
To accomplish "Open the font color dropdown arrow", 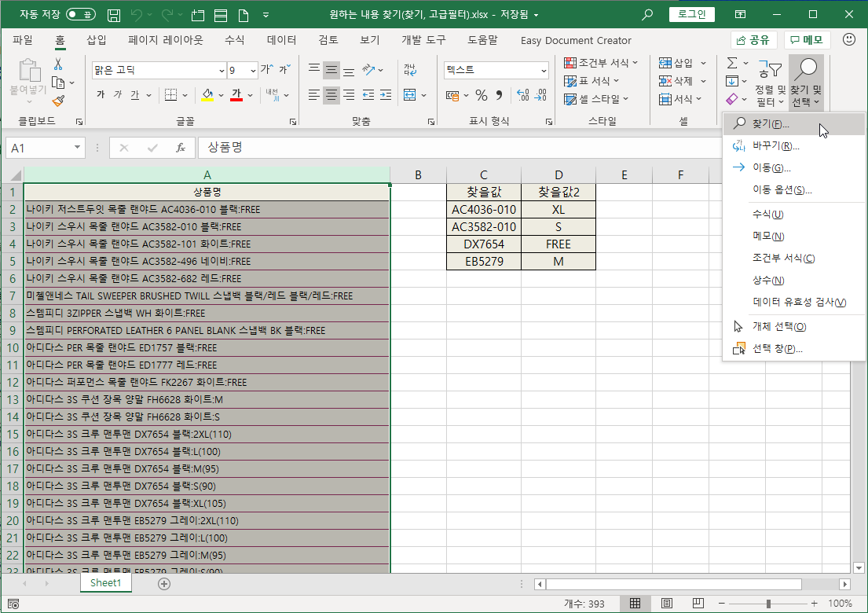I will pos(251,95).
